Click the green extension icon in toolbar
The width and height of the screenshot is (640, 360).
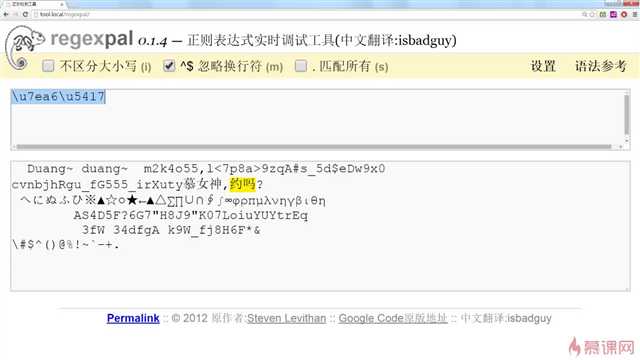click(x=603, y=14)
